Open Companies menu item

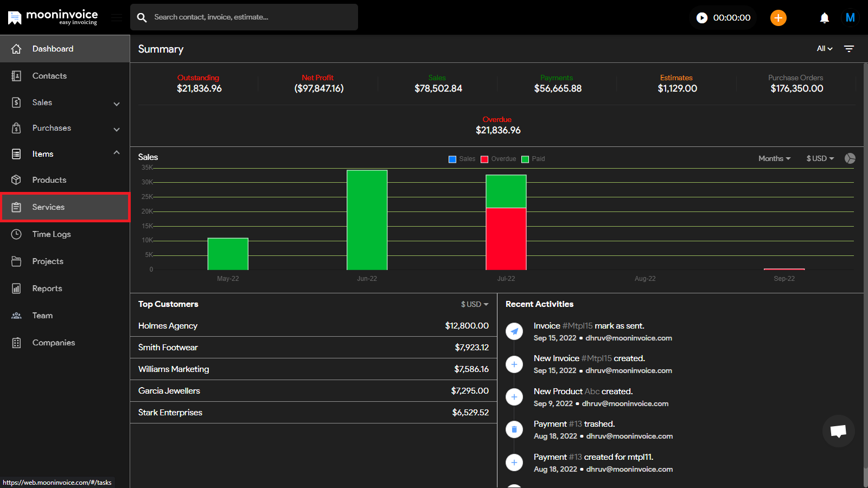(65, 343)
